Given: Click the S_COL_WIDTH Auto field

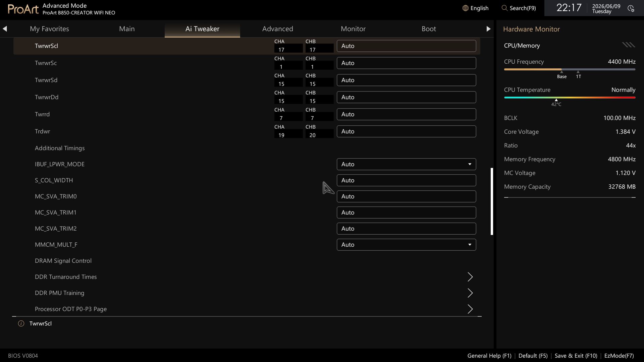Looking at the screenshot, I should pyautogui.click(x=406, y=180).
